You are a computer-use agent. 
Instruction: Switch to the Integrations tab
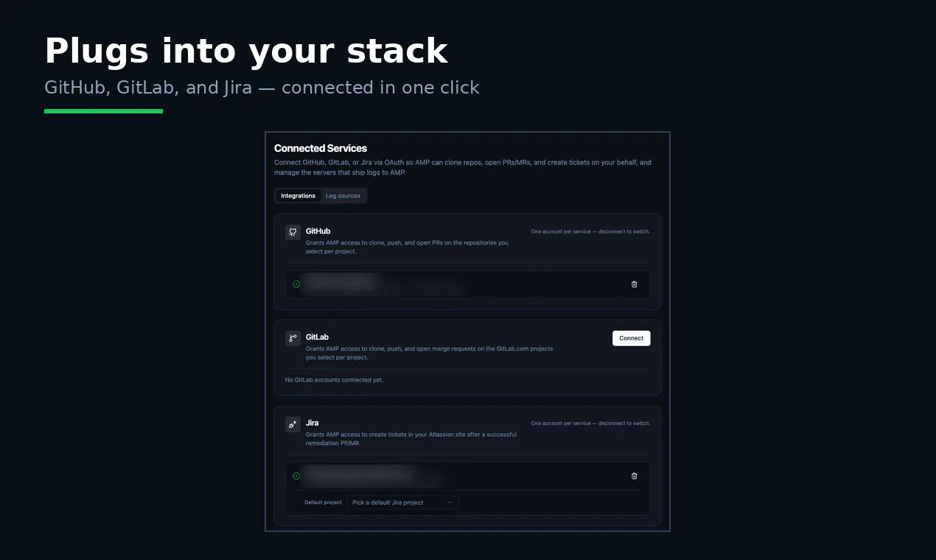pyautogui.click(x=298, y=196)
